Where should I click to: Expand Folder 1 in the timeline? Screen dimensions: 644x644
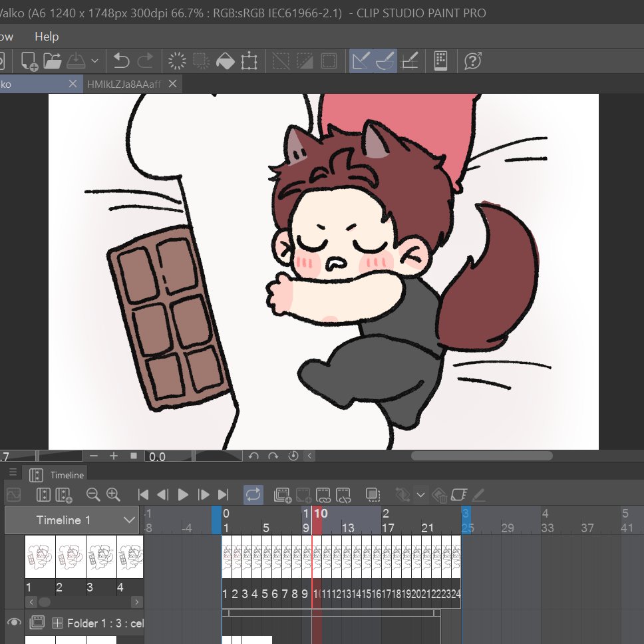(x=57, y=623)
